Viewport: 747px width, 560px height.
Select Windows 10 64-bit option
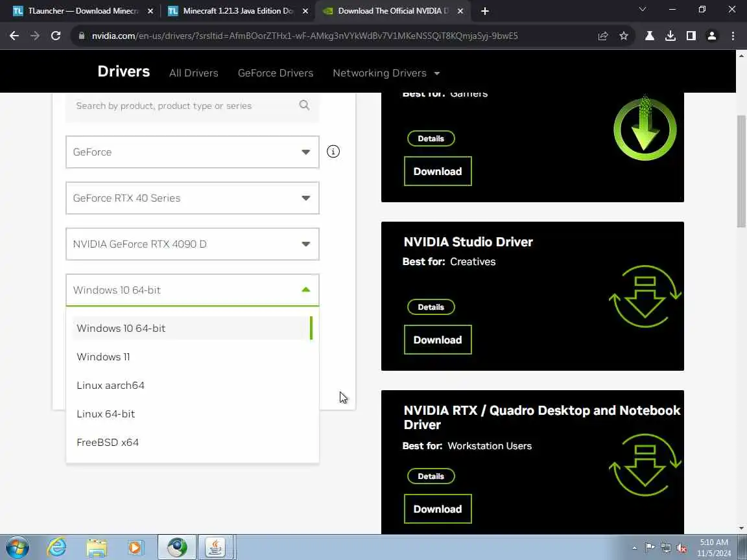(x=193, y=328)
